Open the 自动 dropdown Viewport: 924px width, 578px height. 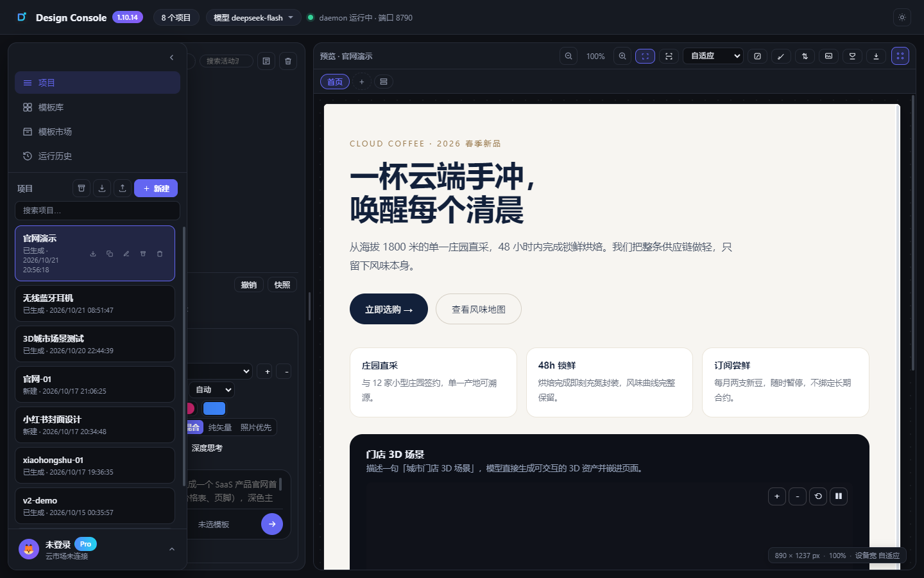[x=212, y=390]
